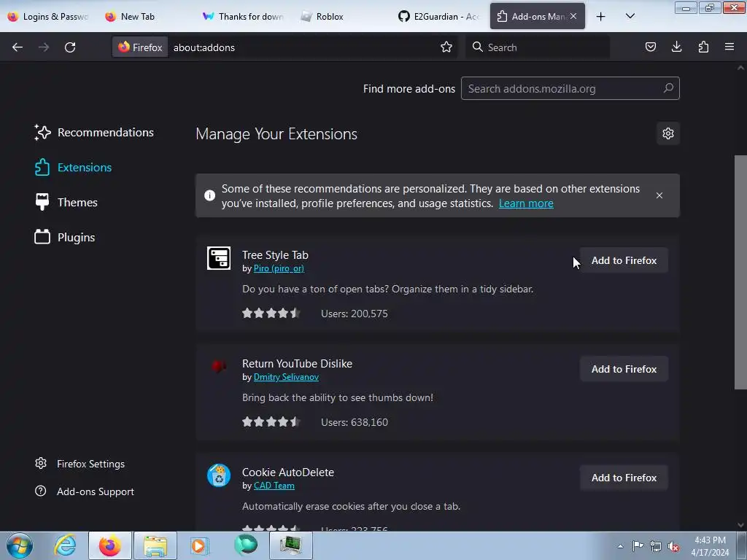Screen dimensions: 747x560
Task: Click the Firefox identity badge in URL bar
Action: click(140, 47)
